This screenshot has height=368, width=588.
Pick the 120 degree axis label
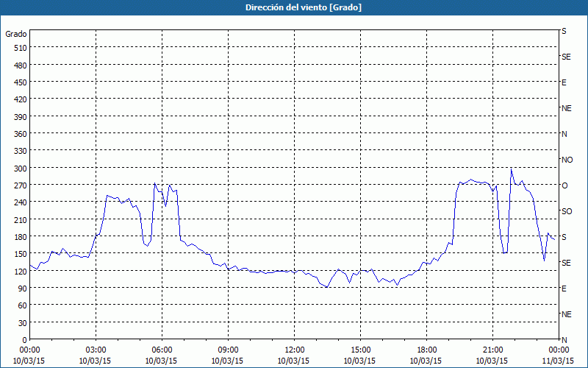click(21, 272)
